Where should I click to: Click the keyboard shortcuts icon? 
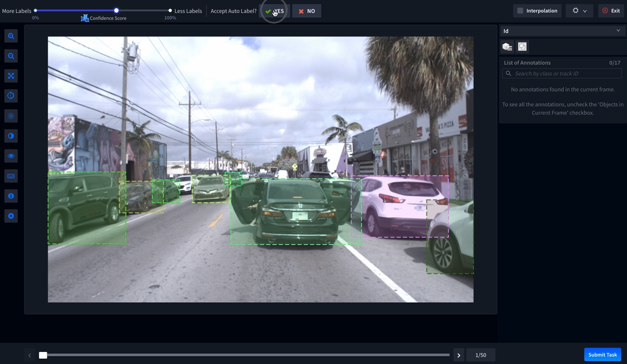click(x=11, y=176)
